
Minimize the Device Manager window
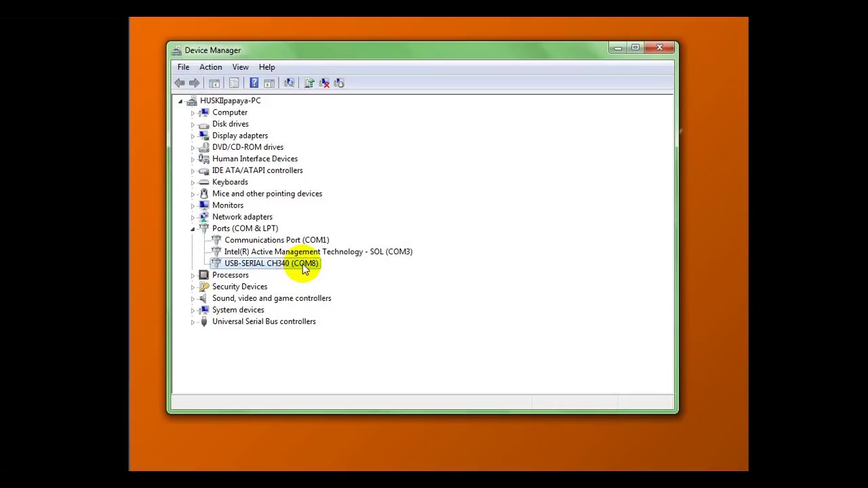pyautogui.click(x=617, y=48)
